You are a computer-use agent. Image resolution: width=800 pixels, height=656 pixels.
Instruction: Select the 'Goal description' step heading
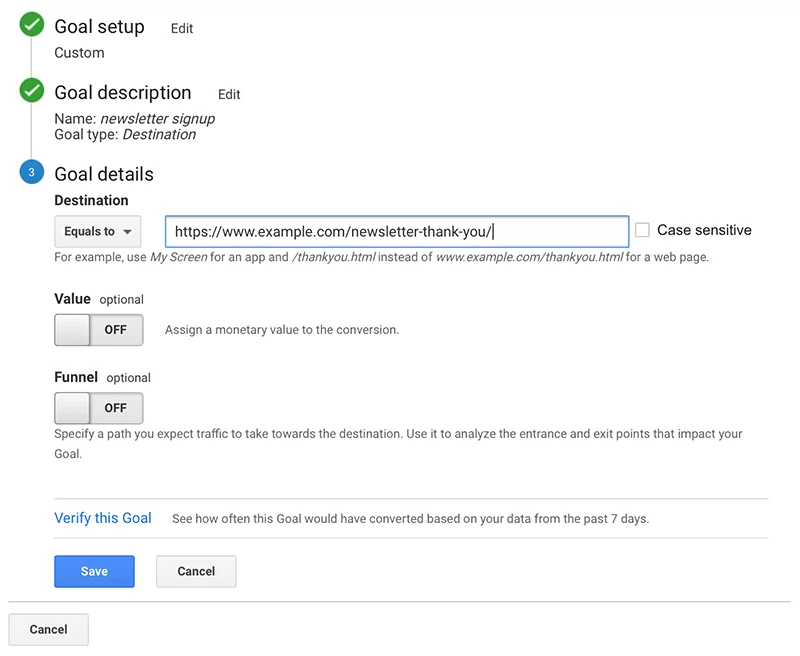[122, 93]
